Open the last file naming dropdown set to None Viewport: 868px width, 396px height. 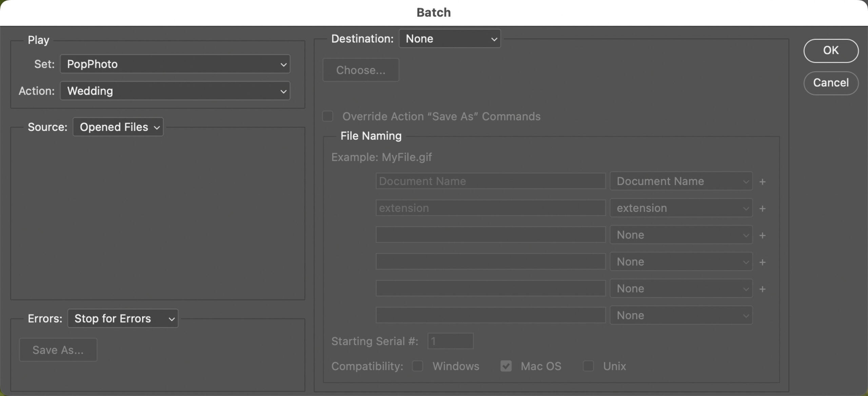tap(681, 315)
